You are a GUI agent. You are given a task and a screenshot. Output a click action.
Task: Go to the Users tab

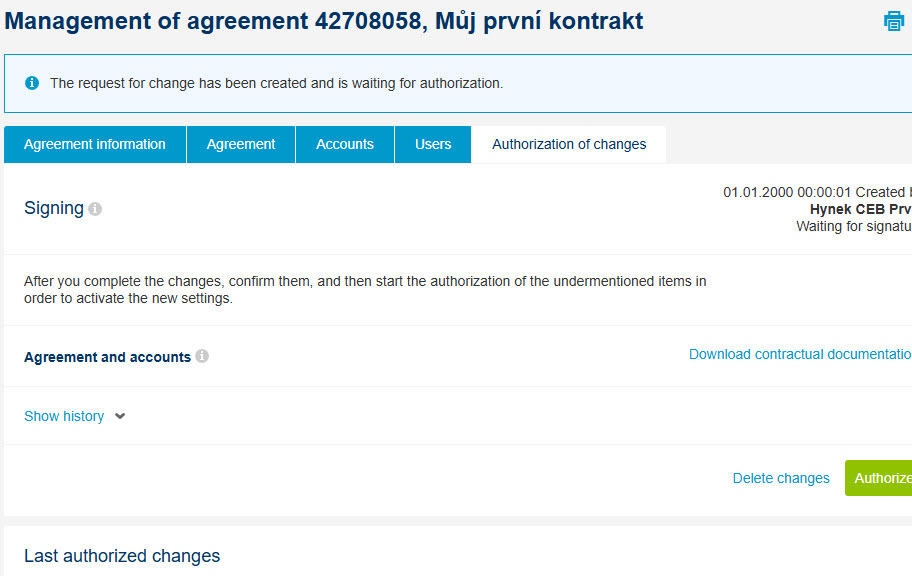point(433,144)
